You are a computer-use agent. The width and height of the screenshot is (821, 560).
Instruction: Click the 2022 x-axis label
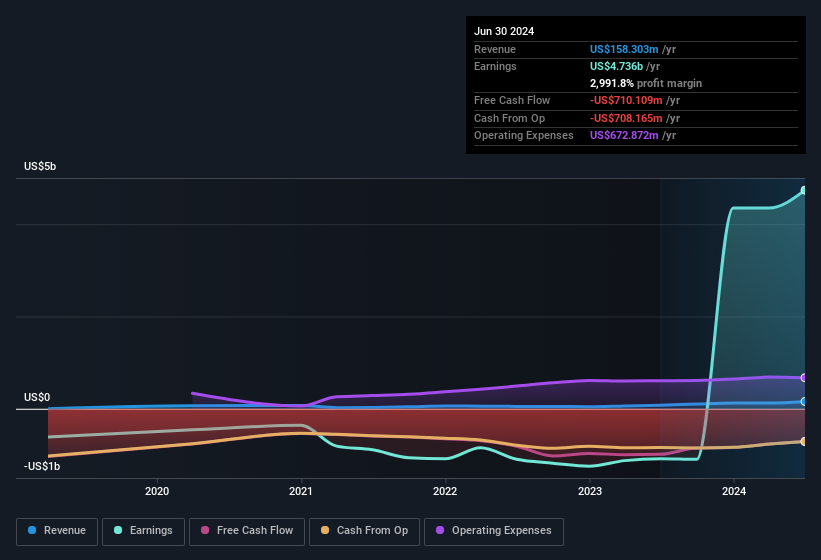pos(445,491)
